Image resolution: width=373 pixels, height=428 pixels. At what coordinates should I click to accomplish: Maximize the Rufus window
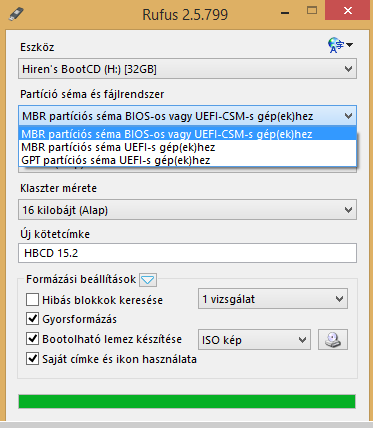pyautogui.click(x=312, y=11)
